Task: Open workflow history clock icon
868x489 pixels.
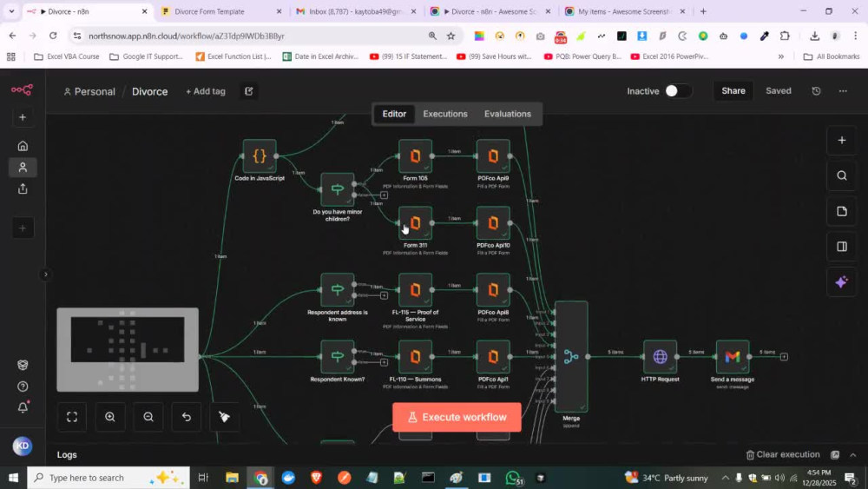Action: click(x=816, y=91)
